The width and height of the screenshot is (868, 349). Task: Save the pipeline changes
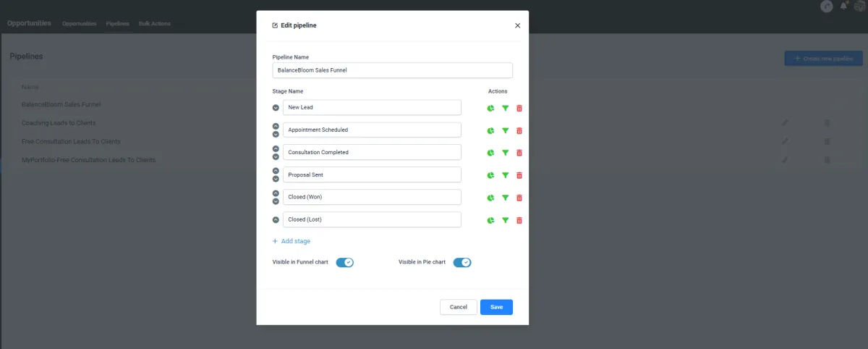[x=496, y=307]
